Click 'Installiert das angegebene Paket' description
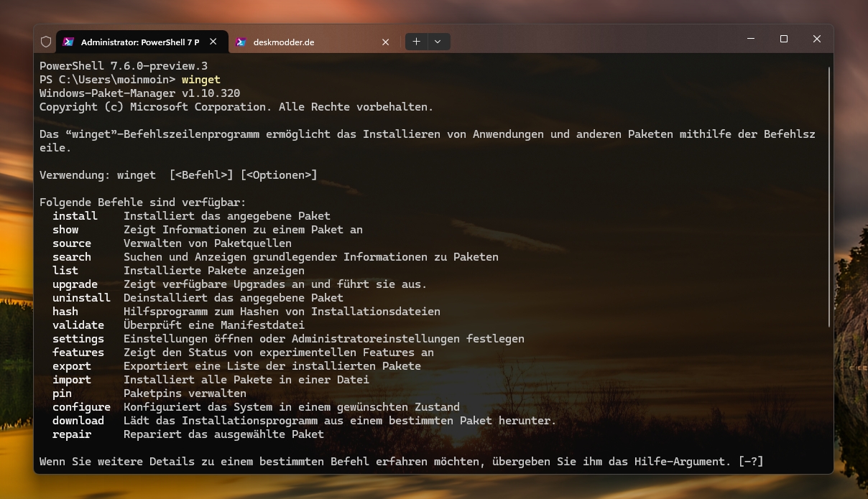This screenshot has width=868, height=499. pyautogui.click(x=227, y=216)
